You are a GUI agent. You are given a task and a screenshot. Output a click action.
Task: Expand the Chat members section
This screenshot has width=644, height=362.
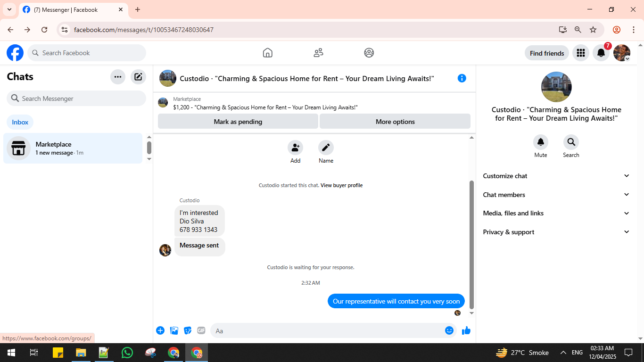tap(556, 195)
